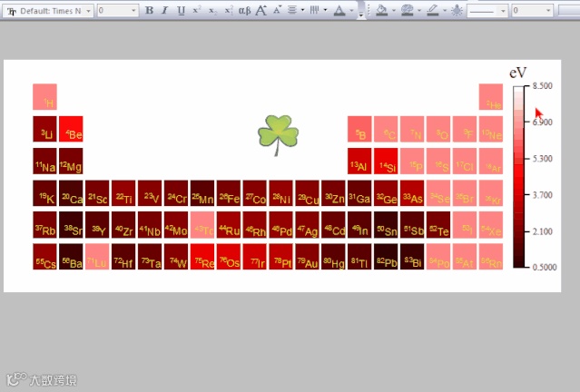Select the rhenium Re cell
Viewport: 580px width, 392px height.
click(x=202, y=256)
